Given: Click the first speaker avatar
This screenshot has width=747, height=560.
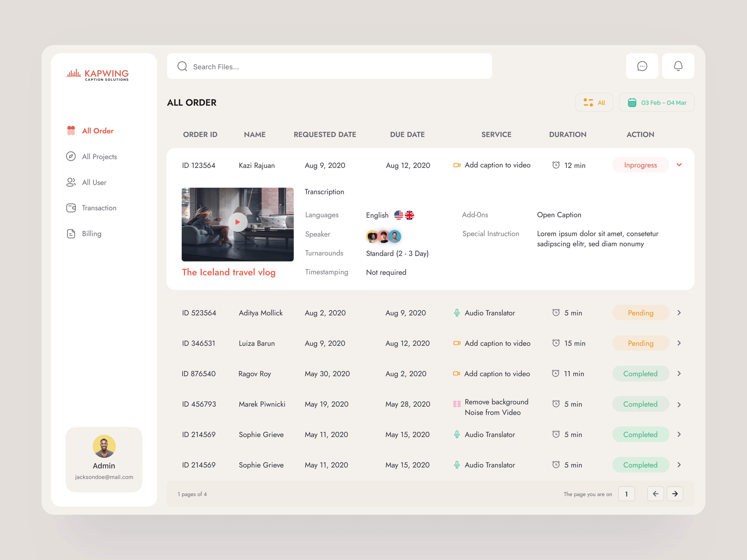Looking at the screenshot, I should pos(372,237).
